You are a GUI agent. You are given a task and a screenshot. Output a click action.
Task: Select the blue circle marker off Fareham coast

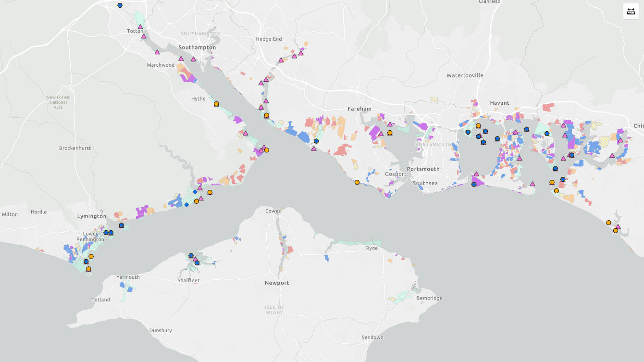click(x=316, y=141)
